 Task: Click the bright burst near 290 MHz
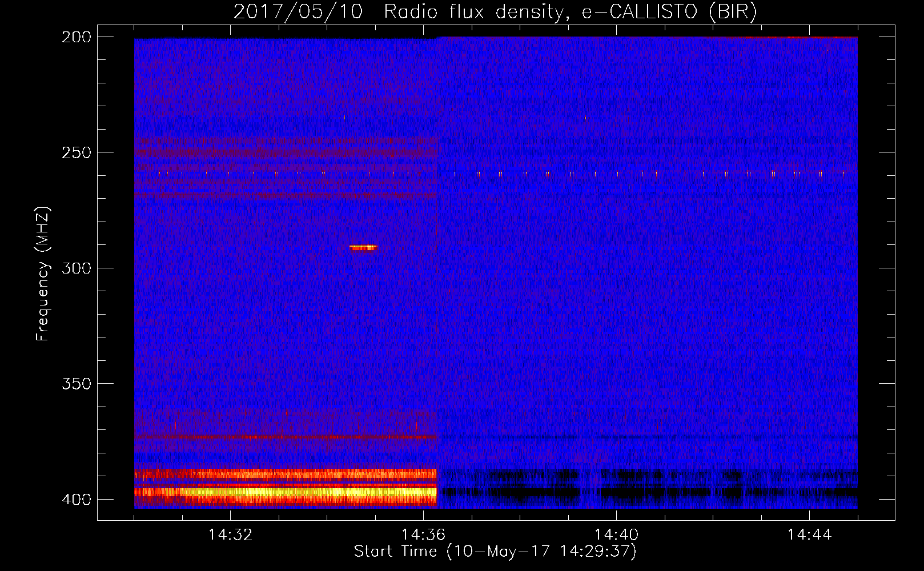point(363,248)
